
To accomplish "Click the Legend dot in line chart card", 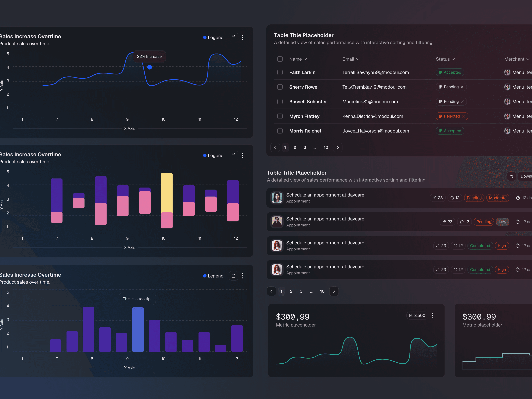I will click(205, 37).
